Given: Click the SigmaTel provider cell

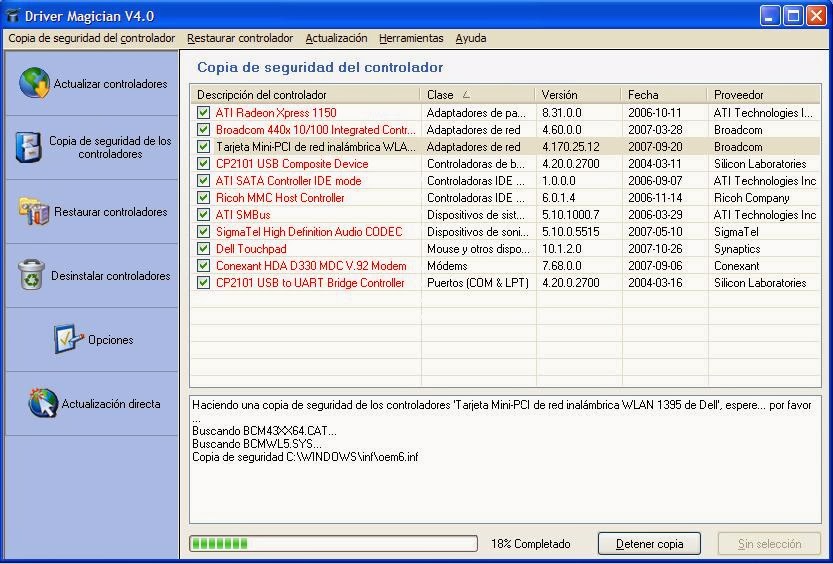Looking at the screenshot, I should pos(736,232).
